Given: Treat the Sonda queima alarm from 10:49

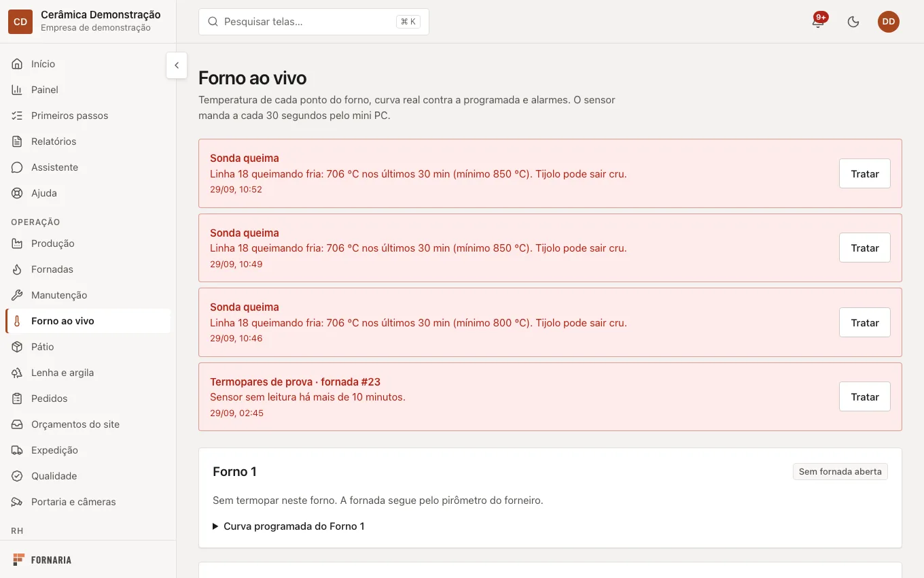Looking at the screenshot, I should coord(865,248).
